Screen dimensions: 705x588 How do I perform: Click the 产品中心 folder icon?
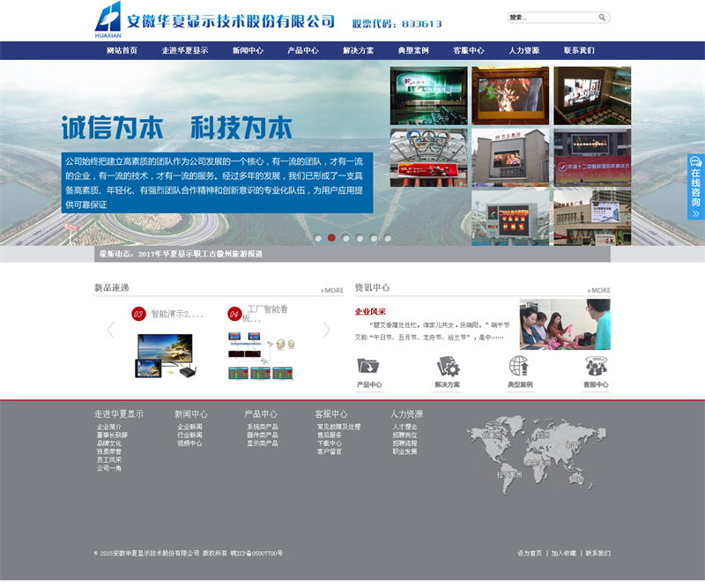pos(368,366)
